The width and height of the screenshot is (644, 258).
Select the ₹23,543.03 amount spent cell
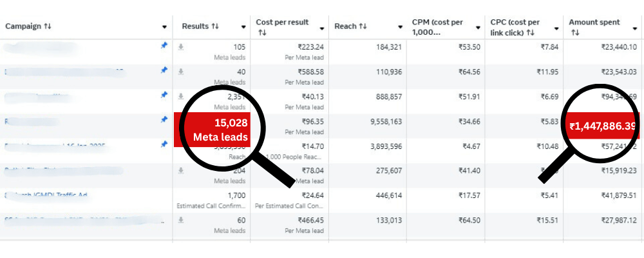click(x=620, y=72)
